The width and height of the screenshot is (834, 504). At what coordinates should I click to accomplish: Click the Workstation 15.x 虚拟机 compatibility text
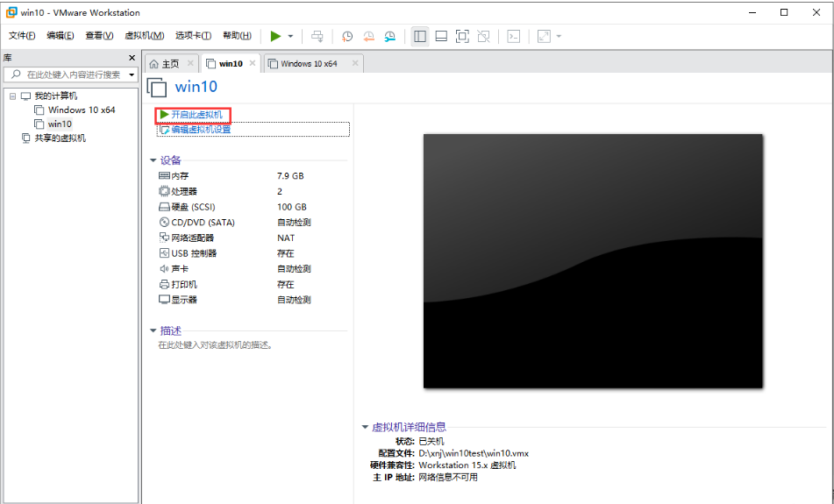click(x=467, y=465)
